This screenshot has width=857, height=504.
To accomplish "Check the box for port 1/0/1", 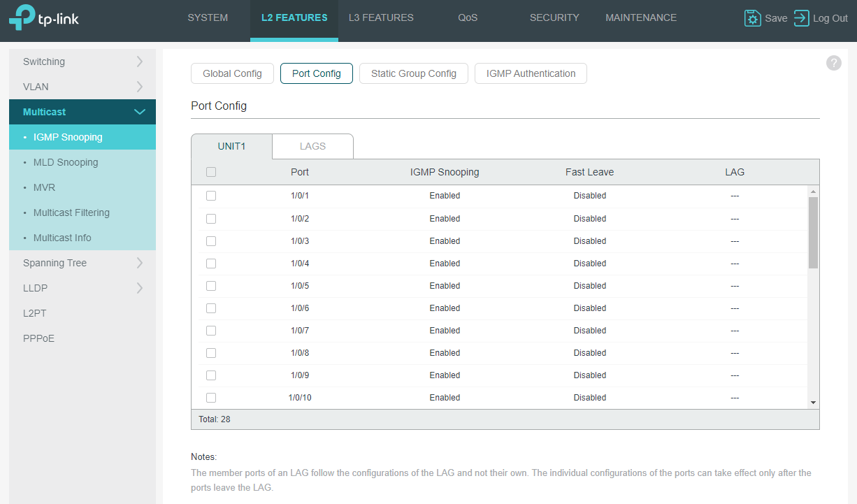I will tap(211, 196).
